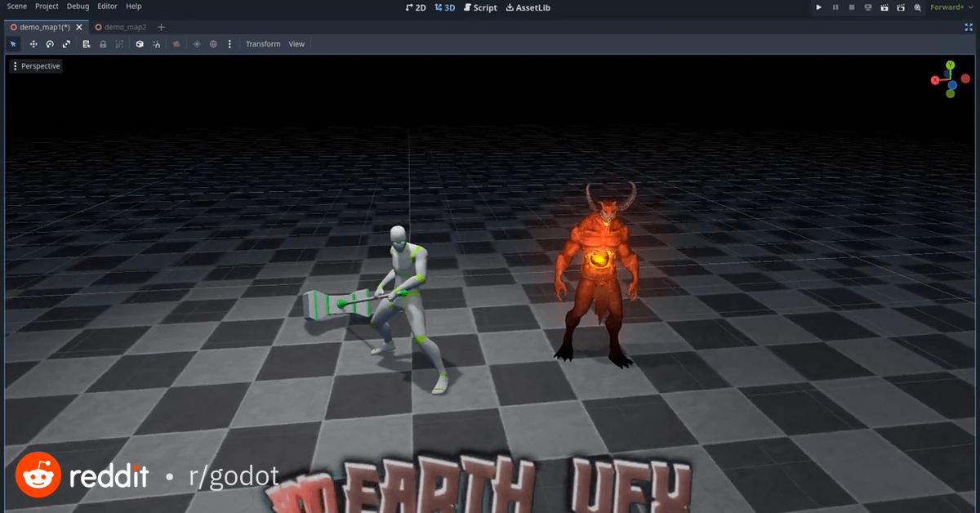Switch to the 3D workspace
This screenshot has width=980, height=513.
click(x=445, y=7)
